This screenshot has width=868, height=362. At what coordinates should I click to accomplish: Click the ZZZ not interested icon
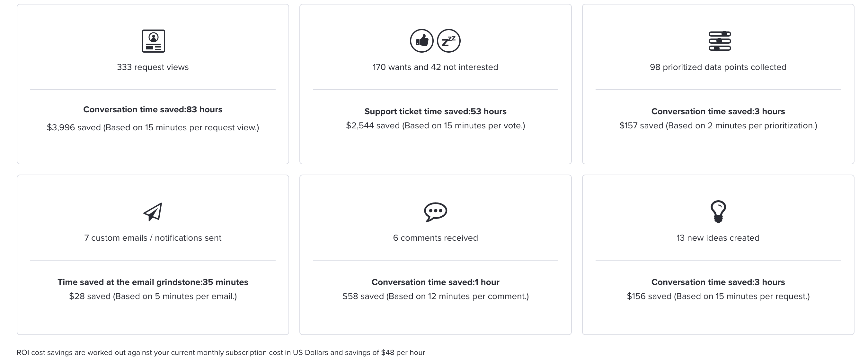(448, 41)
